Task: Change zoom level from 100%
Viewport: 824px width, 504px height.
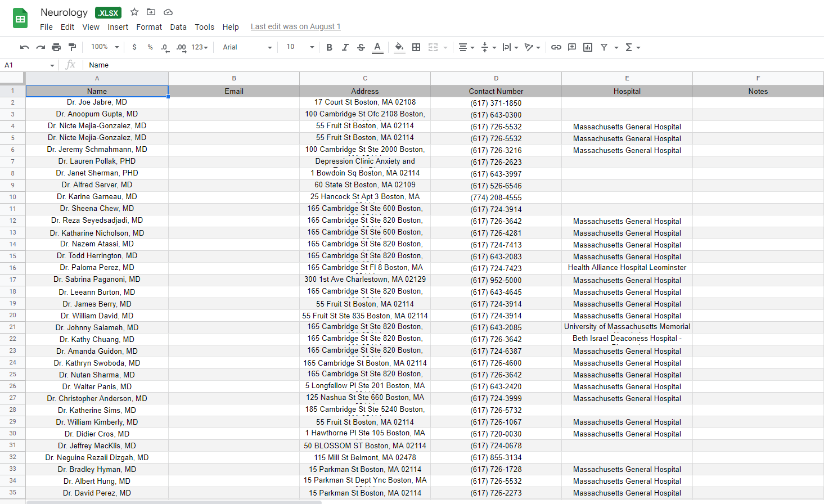Action: pos(105,47)
